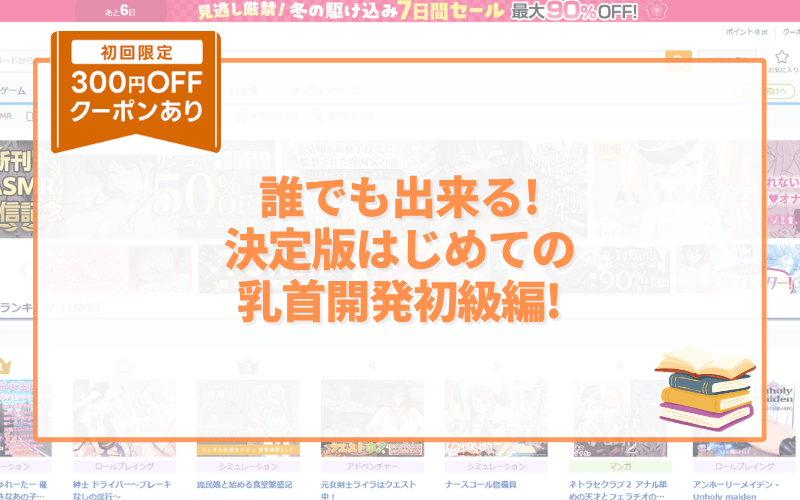The height and width of the screenshot is (500, 800).
Task: Open the winter 7-day sale banner at the top
Action: click(x=400, y=11)
